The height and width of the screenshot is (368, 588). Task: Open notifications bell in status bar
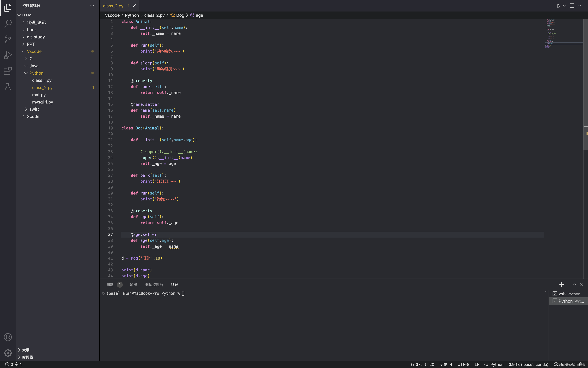pos(581,364)
